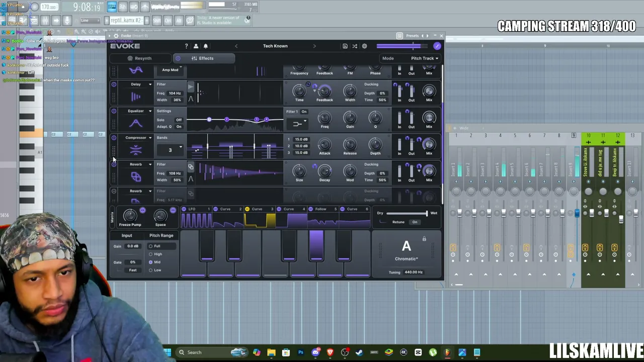Select the Delay filter curve view icon
The width and height of the screenshot is (644, 362).
point(191,99)
